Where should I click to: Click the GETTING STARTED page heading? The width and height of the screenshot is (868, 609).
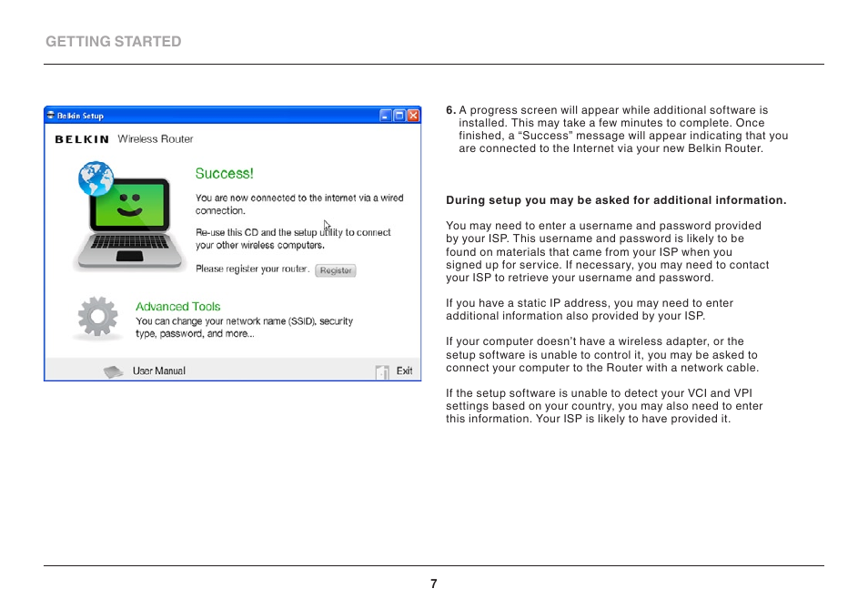114,42
